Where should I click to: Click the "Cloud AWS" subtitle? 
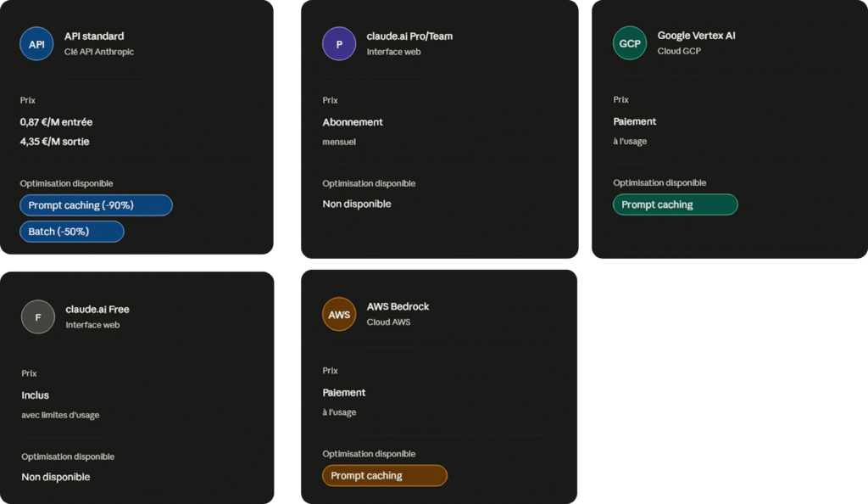point(388,322)
